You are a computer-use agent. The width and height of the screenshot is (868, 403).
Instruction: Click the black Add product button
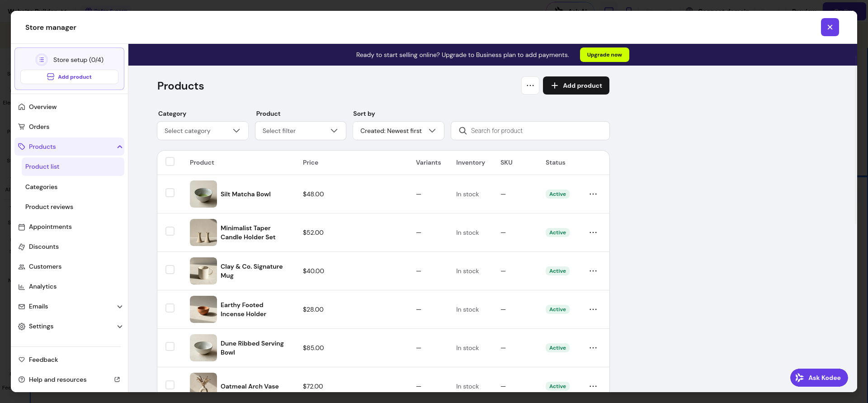coord(576,85)
